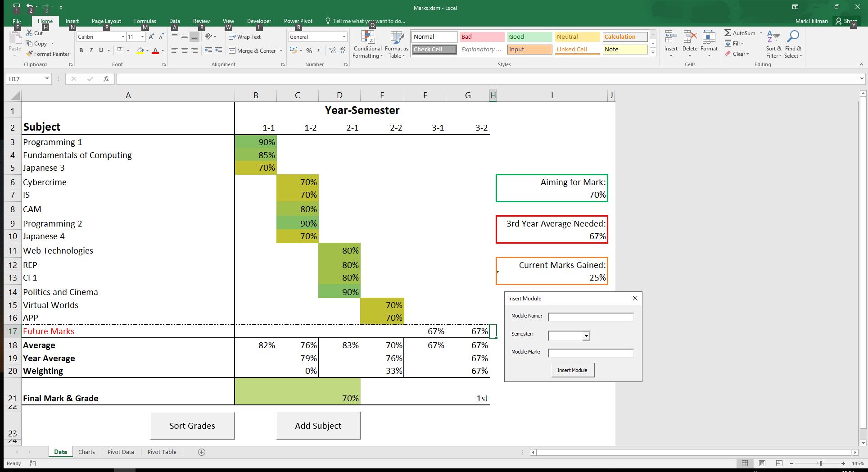
Task: Switch to Page Layout view
Action: click(762, 463)
